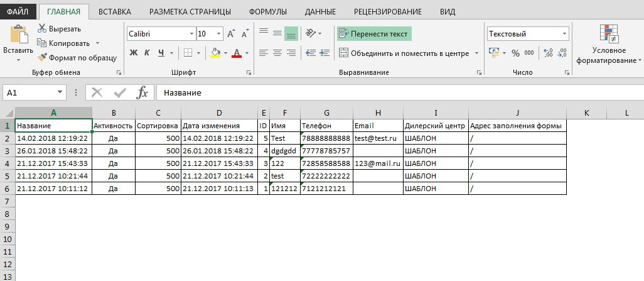Select column G header

[326, 113]
